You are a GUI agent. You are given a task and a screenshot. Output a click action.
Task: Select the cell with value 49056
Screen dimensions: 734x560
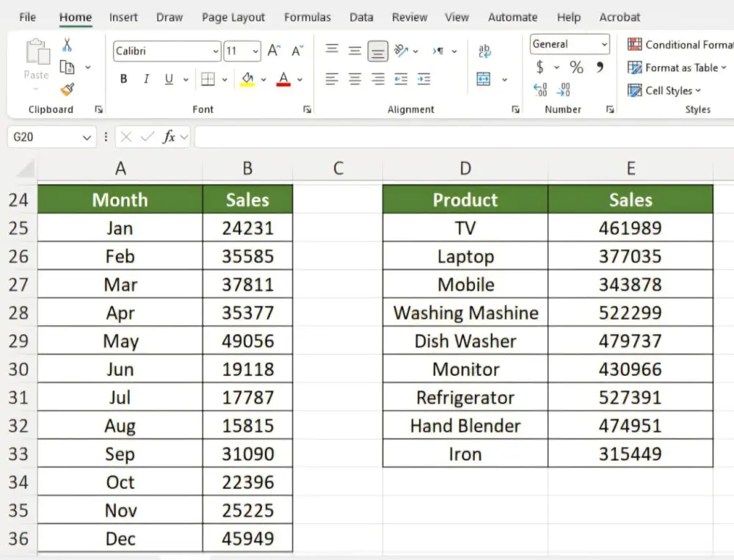[247, 341]
